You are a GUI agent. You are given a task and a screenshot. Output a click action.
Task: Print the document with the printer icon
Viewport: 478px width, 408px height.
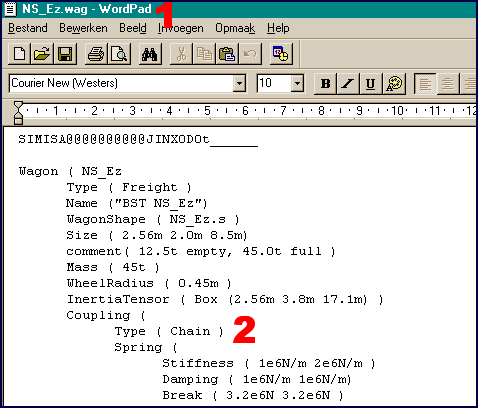pyautogui.click(x=96, y=54)
